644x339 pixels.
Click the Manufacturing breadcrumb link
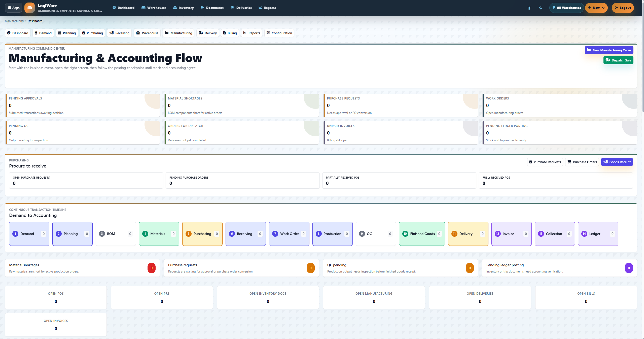[14, 21]
